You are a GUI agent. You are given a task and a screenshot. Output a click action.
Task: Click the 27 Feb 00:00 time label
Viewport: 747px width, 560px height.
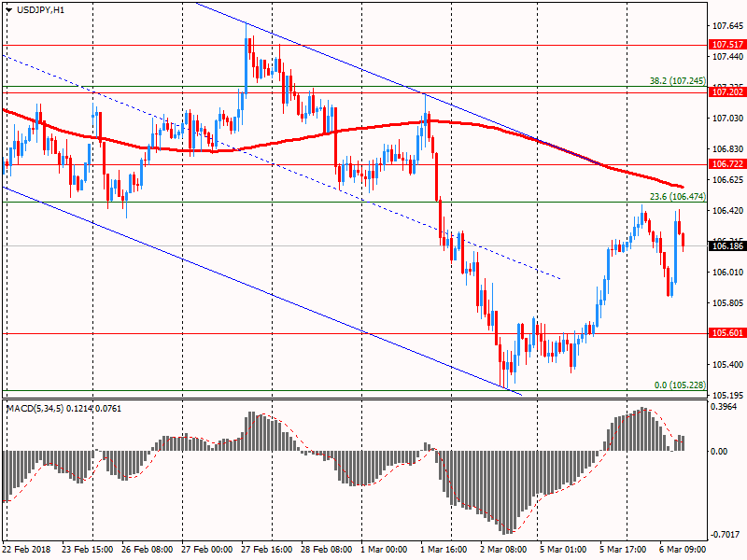[206, 549]
